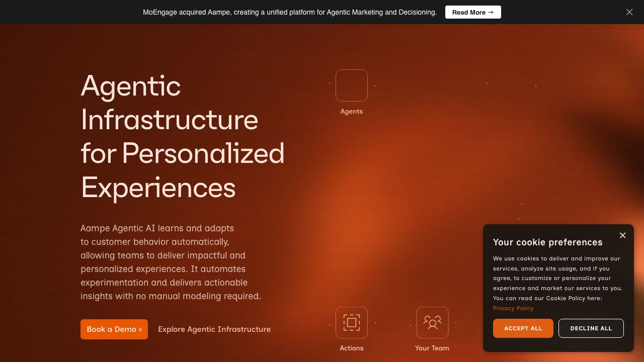The height and width of the screenshot is (362, 644).
Task: Open Explore Agentic Infrastructure link
Action: (214, 329)
